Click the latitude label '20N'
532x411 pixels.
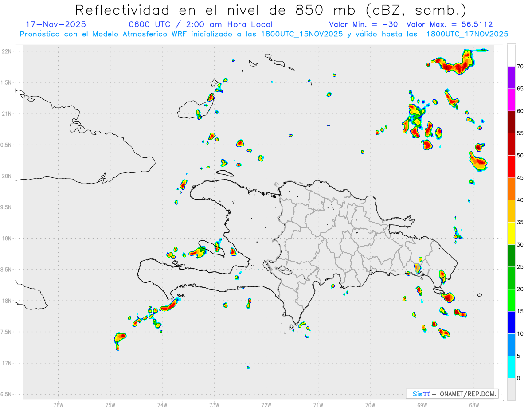(x=7, y=176)
